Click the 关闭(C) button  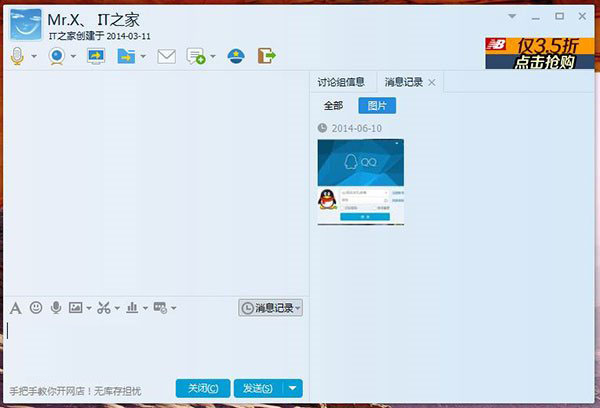[203, 388]
